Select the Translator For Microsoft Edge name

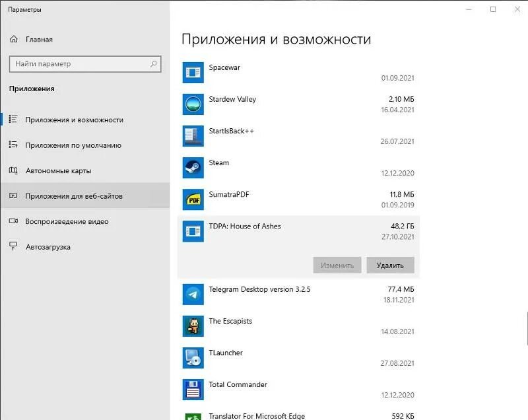pyautogui.click(x=257, y=416)
